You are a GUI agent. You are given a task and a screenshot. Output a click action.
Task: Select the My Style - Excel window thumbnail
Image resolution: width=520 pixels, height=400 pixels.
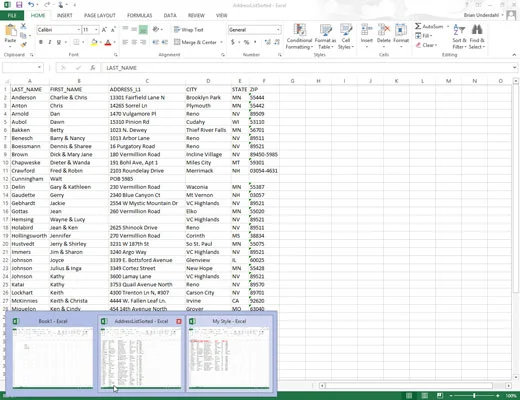(229, 353)
